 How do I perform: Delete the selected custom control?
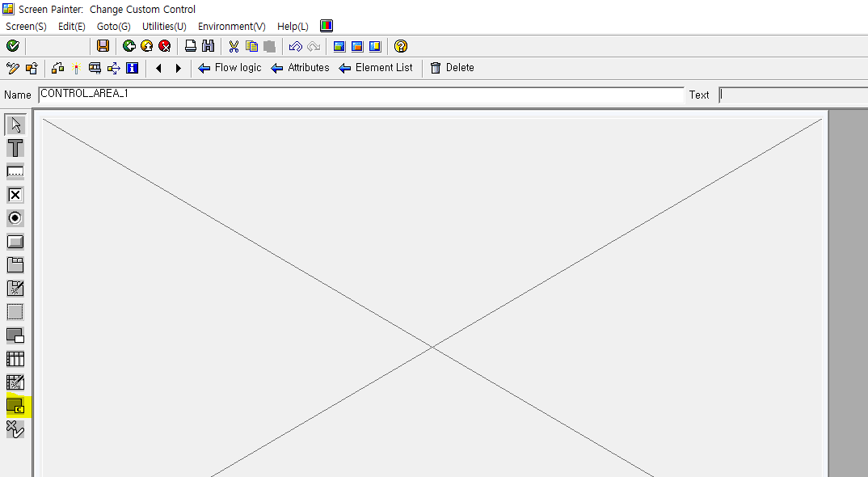click(453, 68)
